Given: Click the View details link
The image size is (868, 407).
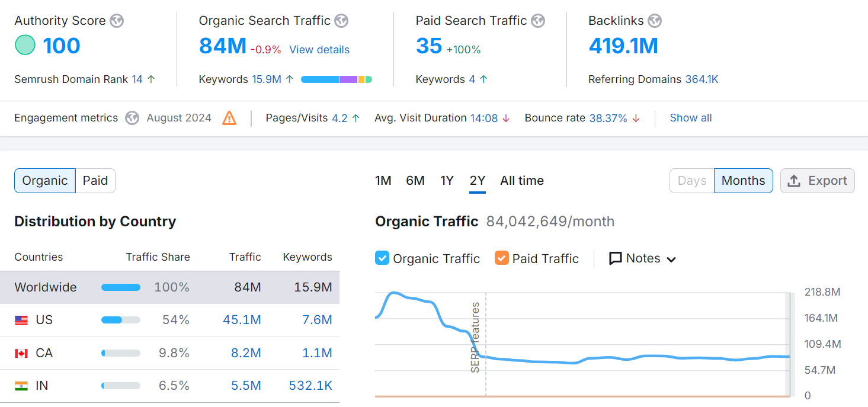Looking at the screenshot, I should 319,50.
